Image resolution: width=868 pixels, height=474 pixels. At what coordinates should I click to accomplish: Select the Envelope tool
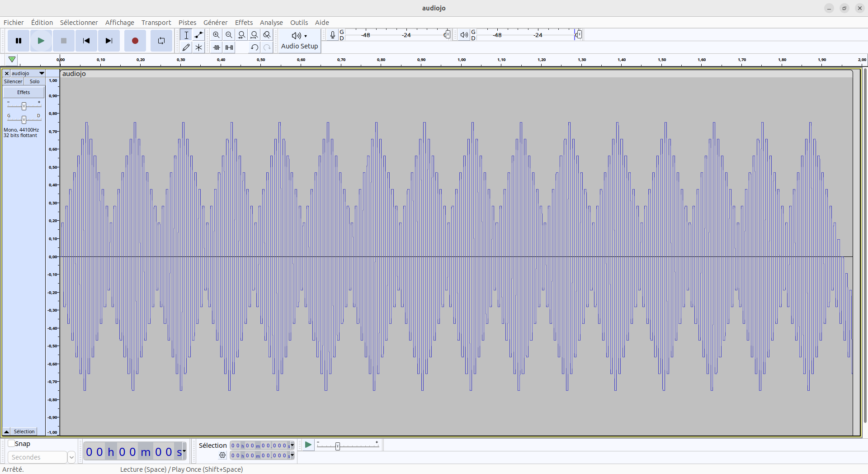tap(198, 35)
